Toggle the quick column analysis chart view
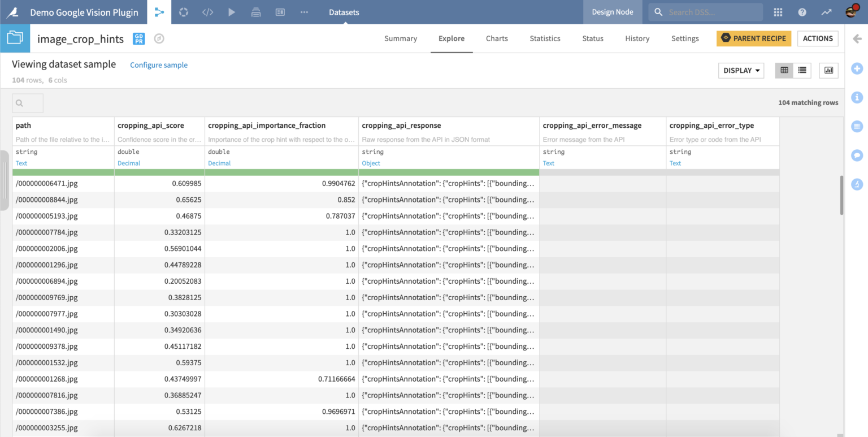Viewport: 868px width, 437px height. click(x=828, y=70)
